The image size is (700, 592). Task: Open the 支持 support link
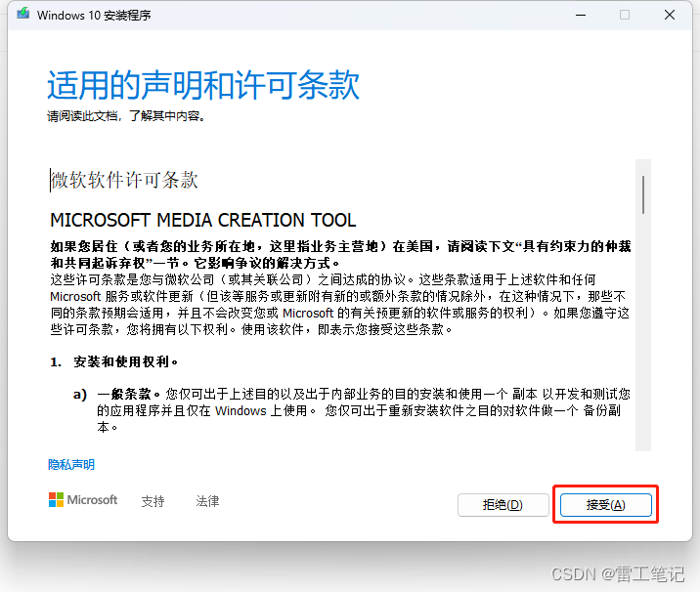153,501
